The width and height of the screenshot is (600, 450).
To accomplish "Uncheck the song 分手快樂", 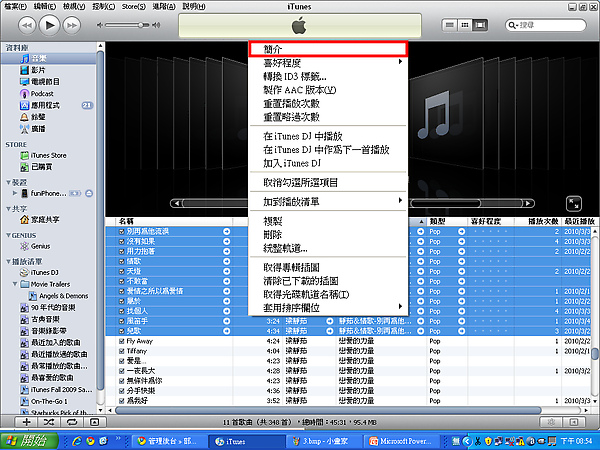I will [x=122, y=391].
